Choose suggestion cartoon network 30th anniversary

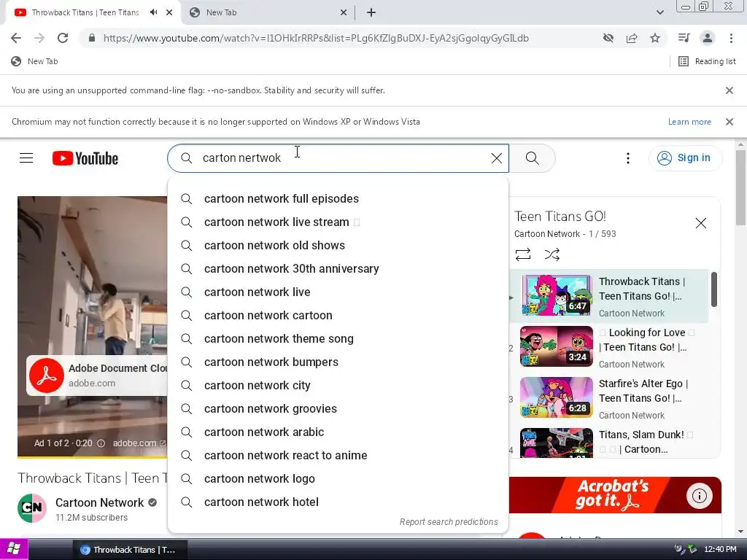coord(338,268)
